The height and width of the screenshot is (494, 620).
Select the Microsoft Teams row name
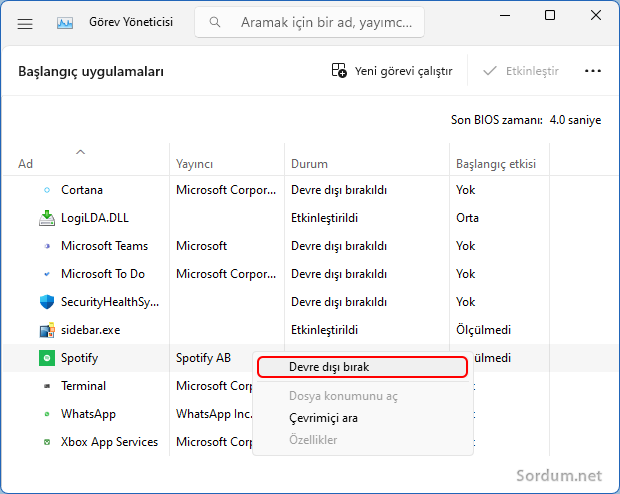point(104,246)
